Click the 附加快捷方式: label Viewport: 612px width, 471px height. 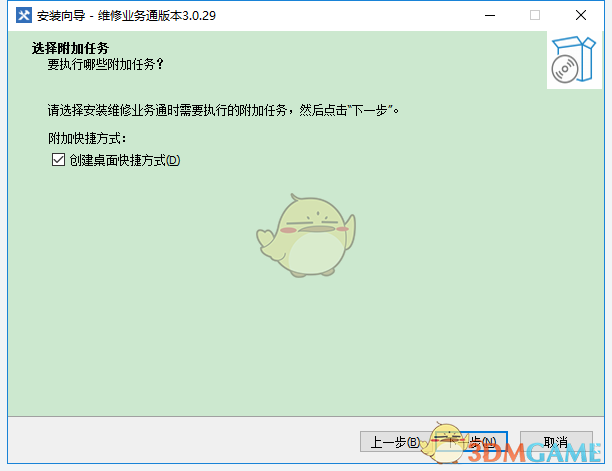87,138
